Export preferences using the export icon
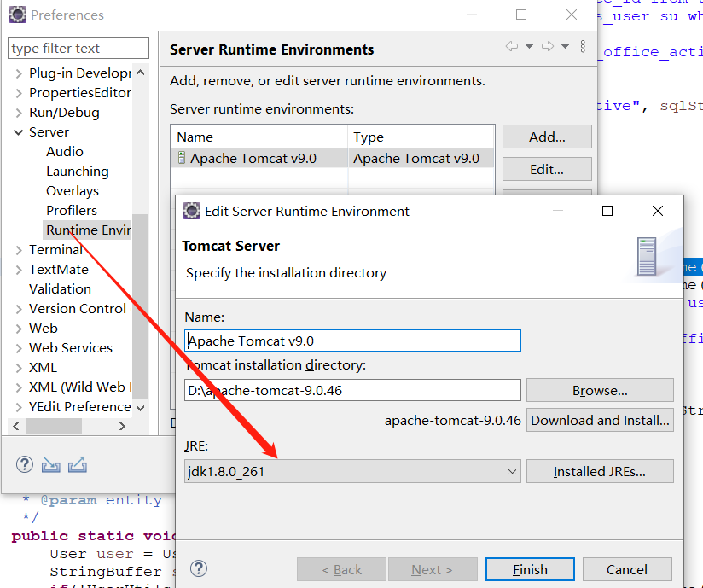 [x=76, y=464]
